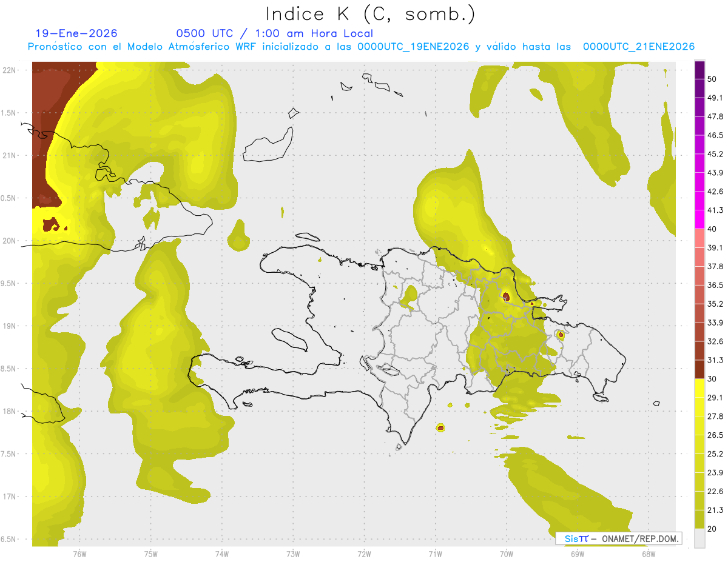Click the dark brown legend swatch above 30
Image resolution: width=728 pixels, height=562 pixels.
[x=699, y=369]
